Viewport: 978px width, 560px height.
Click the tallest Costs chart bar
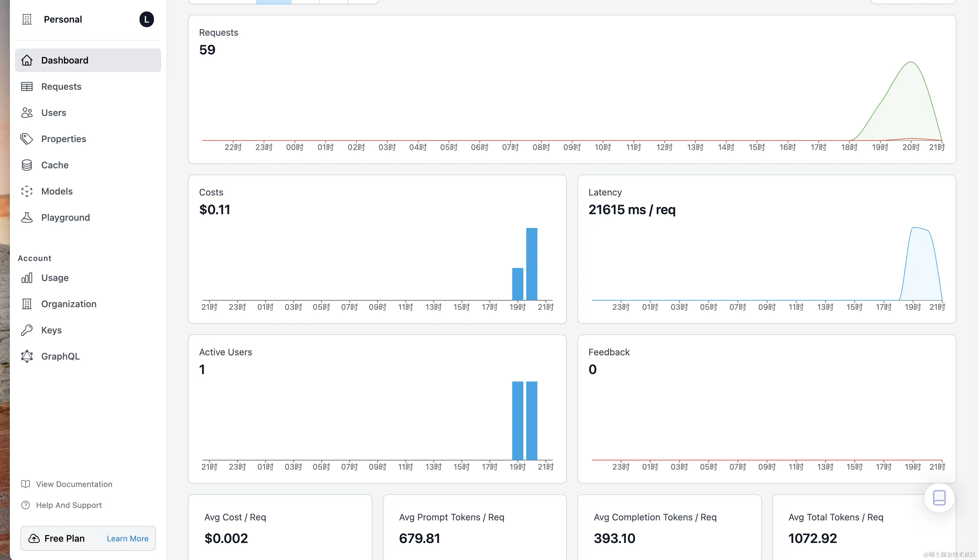click(x=532, y=264)
